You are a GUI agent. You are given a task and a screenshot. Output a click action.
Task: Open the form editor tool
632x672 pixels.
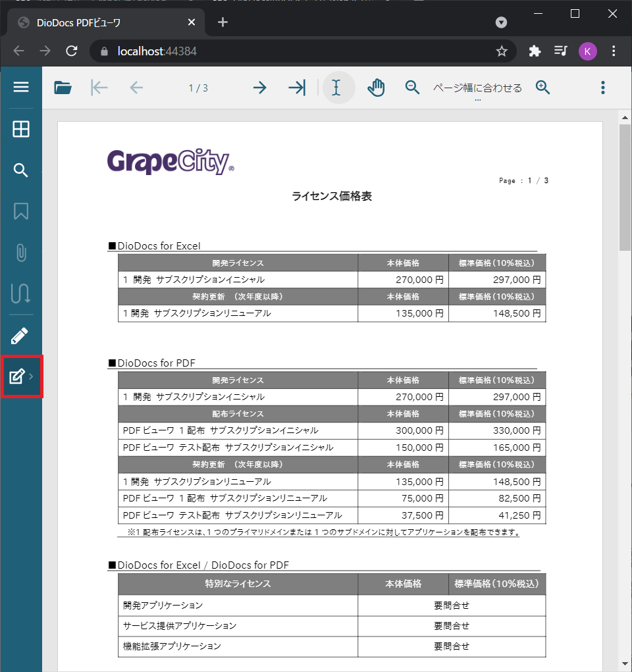pos(17,376)
